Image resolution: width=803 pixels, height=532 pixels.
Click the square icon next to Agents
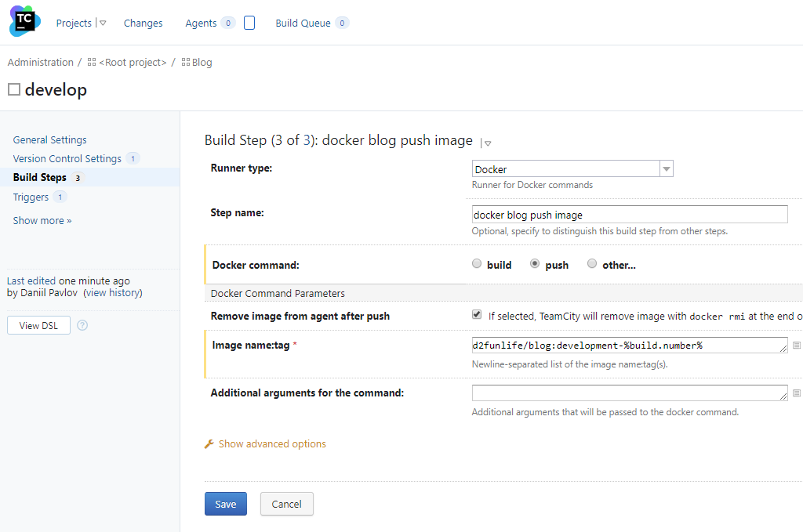pos(249,23)
